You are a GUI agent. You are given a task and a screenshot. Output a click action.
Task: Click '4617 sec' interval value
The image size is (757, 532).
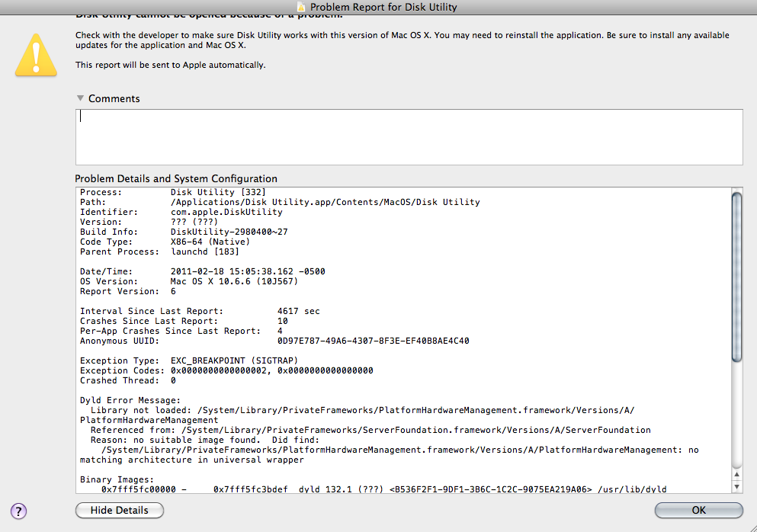298,311
